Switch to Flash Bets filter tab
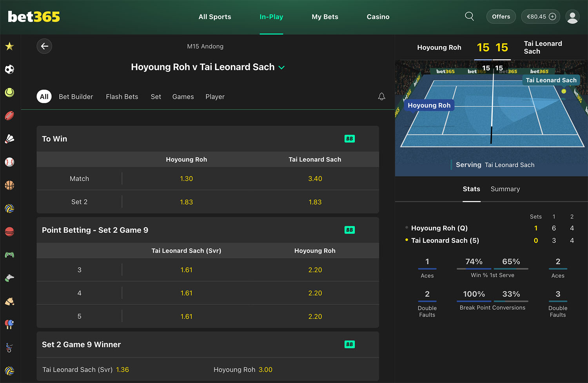Screen dimensions: 588x383 tap(122, 97)
